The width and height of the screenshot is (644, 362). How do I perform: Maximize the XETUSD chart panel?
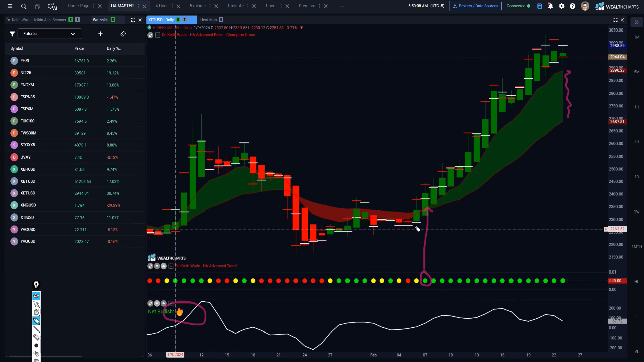(615, 20)
